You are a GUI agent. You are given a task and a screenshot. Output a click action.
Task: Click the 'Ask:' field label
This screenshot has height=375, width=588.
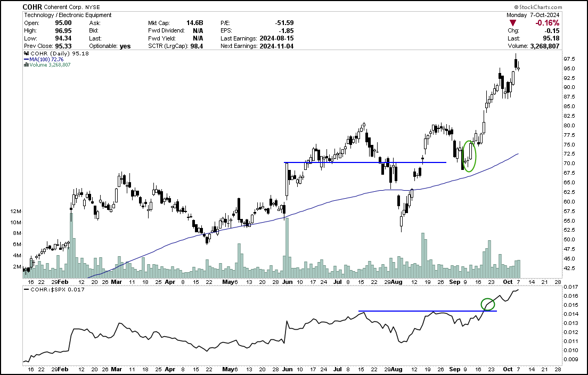point(95,23)
